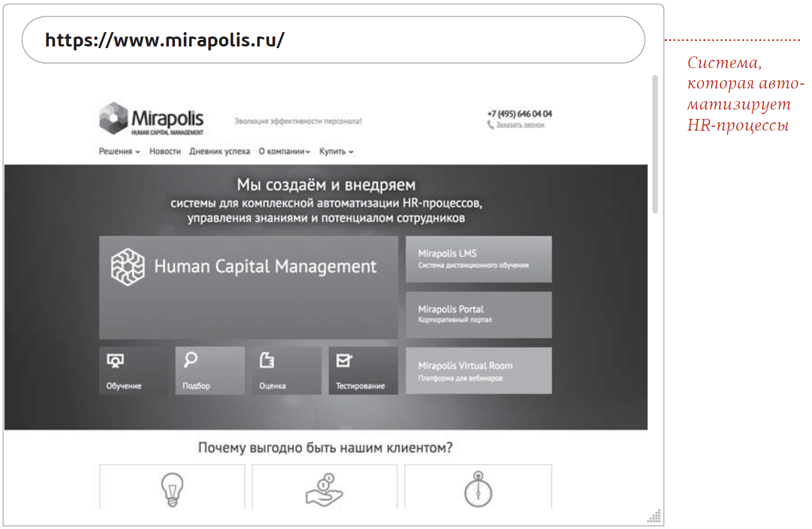Open the Обучение training icon tile
This screenshot has width=812, height=529.
click(133, 370)
